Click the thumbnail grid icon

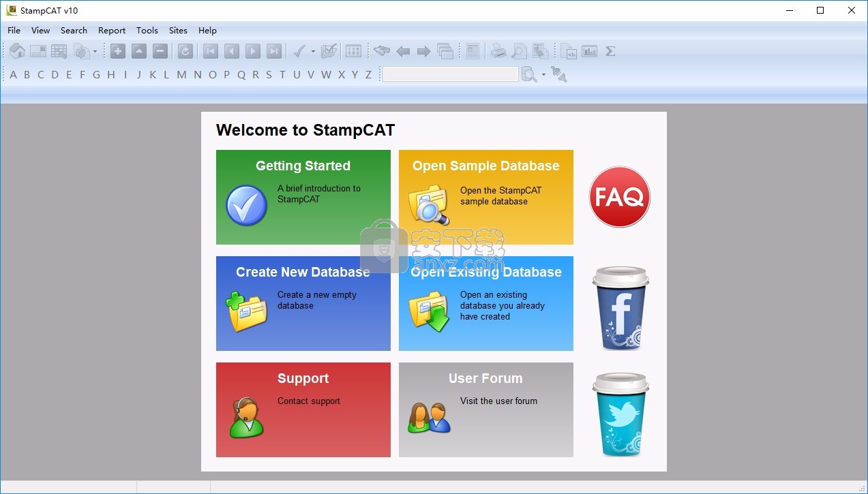tap(353, 51)
